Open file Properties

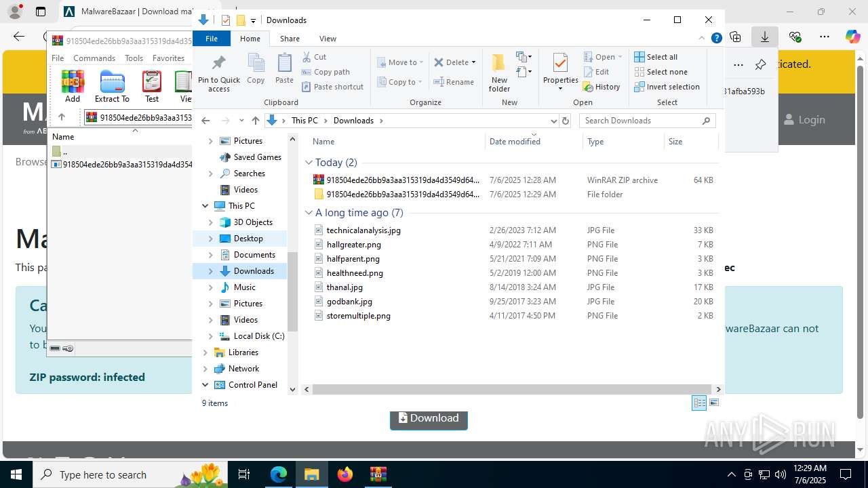[560, 72]
